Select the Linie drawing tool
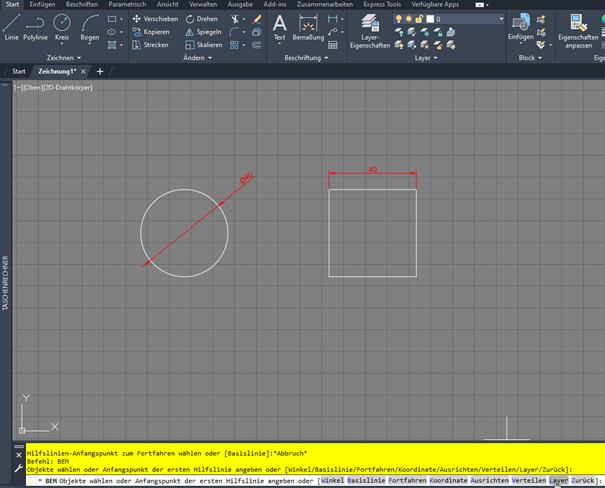The height and width of the screenshot is (488, 605). [11, 27]
